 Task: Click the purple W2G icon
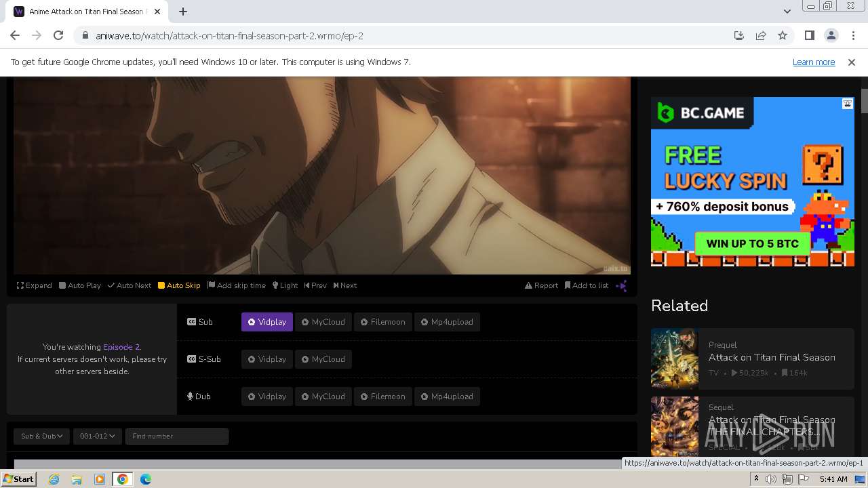[621, 285]
